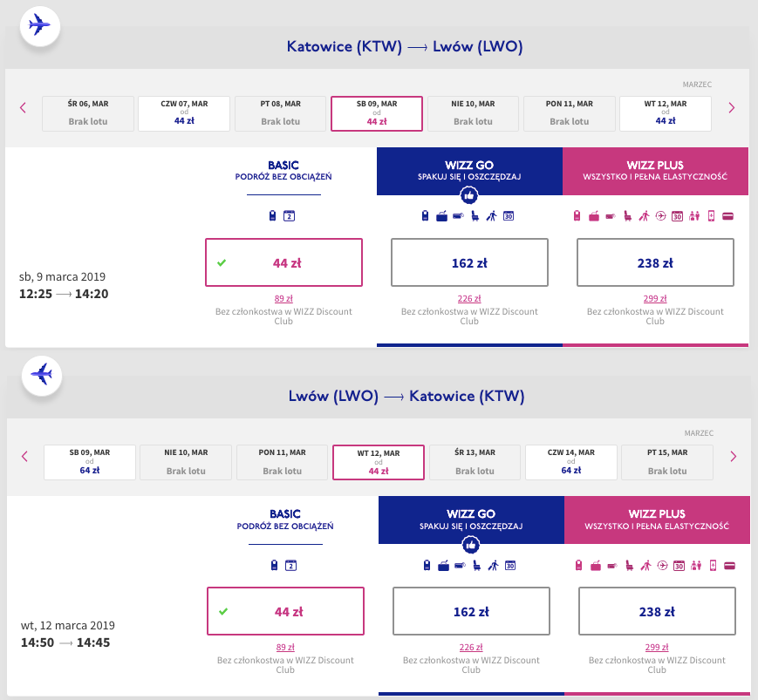The height and width of the screenshot is (700, 758).
Task: Pick the SB 09, MAR return date at 64 zł
Action: point(90,462)
